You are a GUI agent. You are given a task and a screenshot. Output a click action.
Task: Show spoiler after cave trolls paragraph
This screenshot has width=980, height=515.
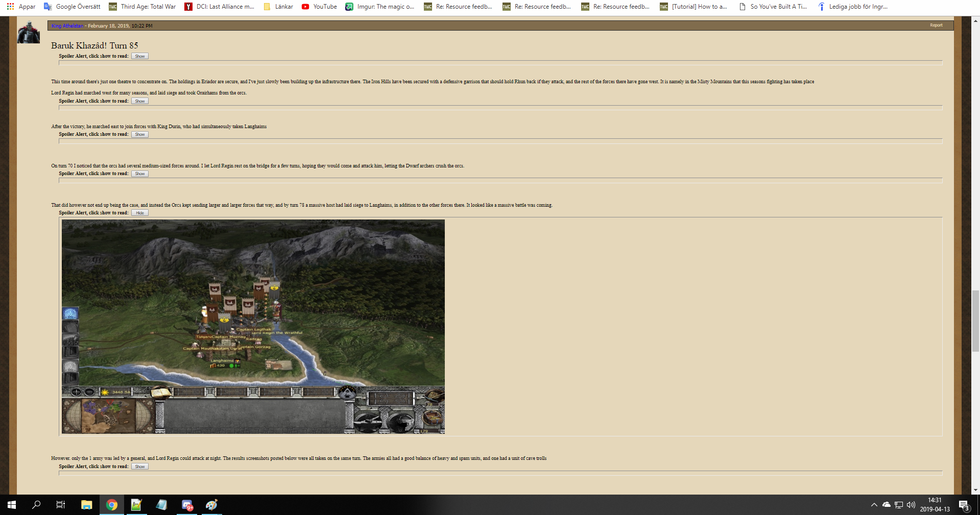coord(140,467)
